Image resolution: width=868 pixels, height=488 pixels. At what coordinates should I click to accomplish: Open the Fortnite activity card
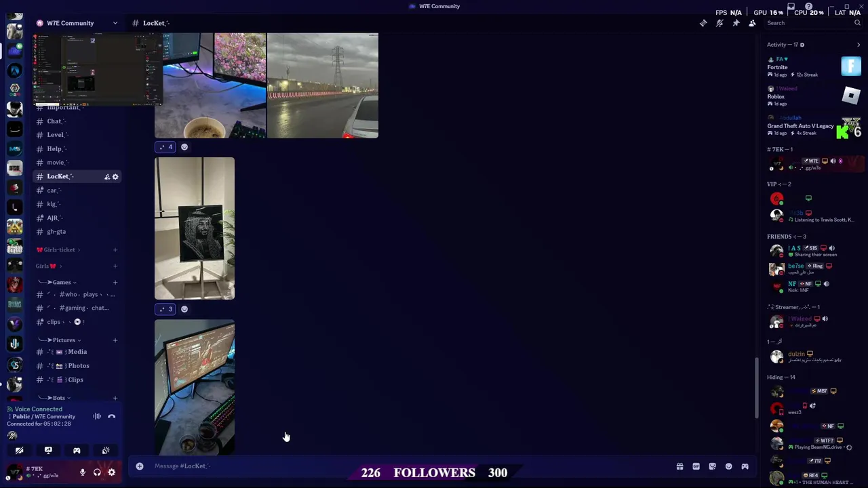click(x=814, y=66)
